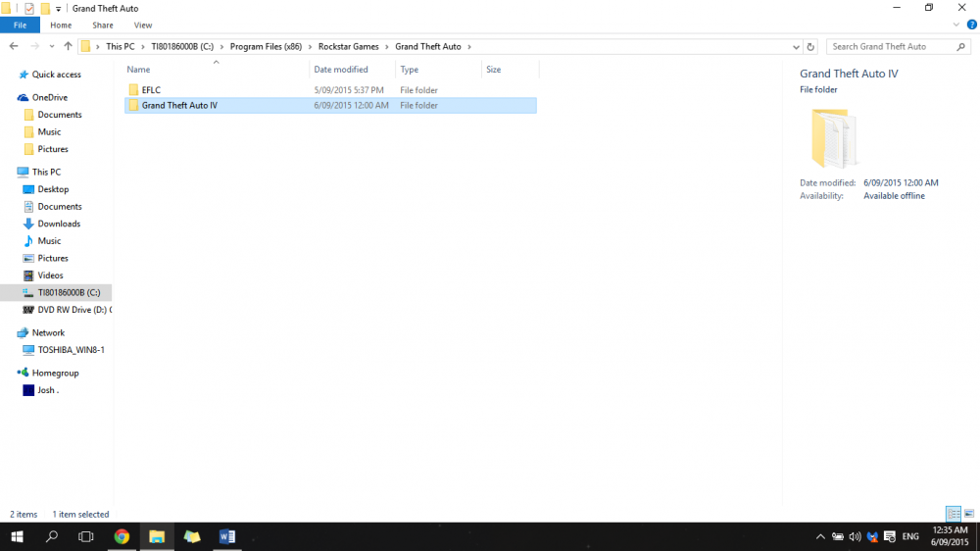Sort by the Size column header

coord(510,70)
